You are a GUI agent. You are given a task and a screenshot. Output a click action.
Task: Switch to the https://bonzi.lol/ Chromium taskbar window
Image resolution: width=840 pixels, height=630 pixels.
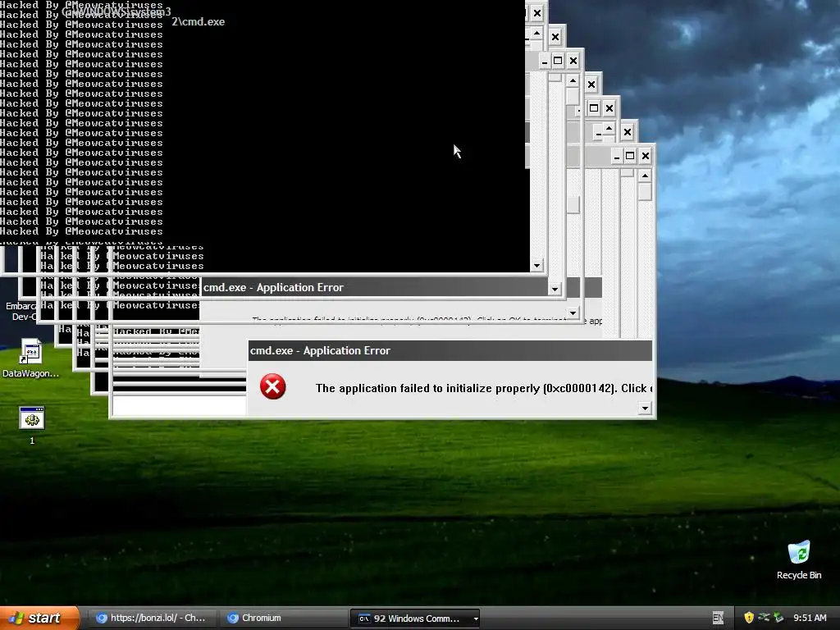point(152,619)
